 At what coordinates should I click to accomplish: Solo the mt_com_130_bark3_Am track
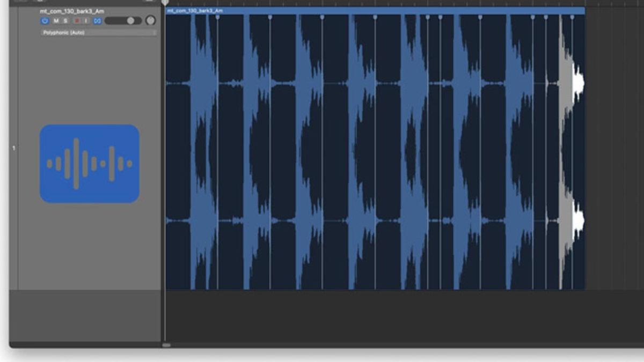coord(65,21)
